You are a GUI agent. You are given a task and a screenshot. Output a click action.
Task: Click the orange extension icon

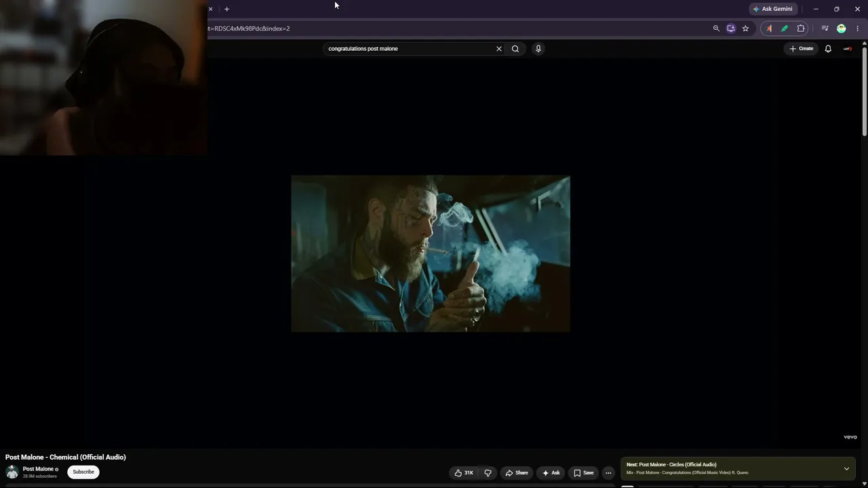(769, 28)
